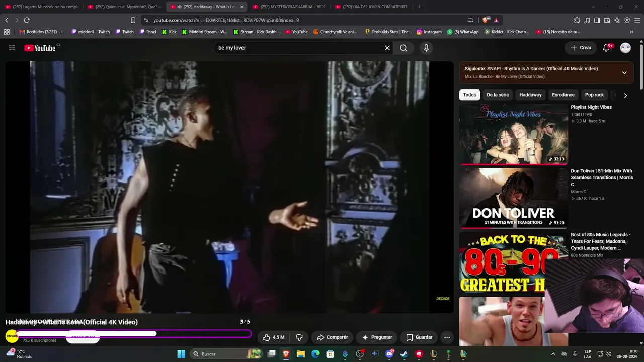Clear the search box text with X
This screenshot has height=362, width=644.
pyautogui.click(x=387, y=48)
